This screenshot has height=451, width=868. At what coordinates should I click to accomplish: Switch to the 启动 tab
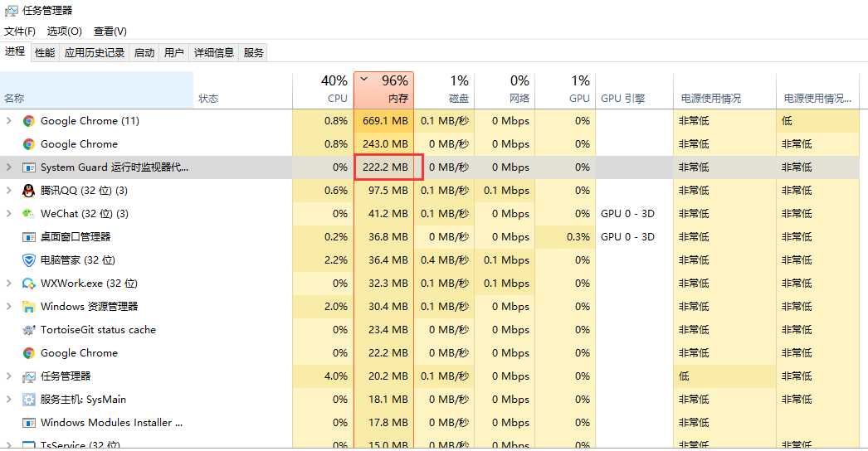[x=144, y=52]
